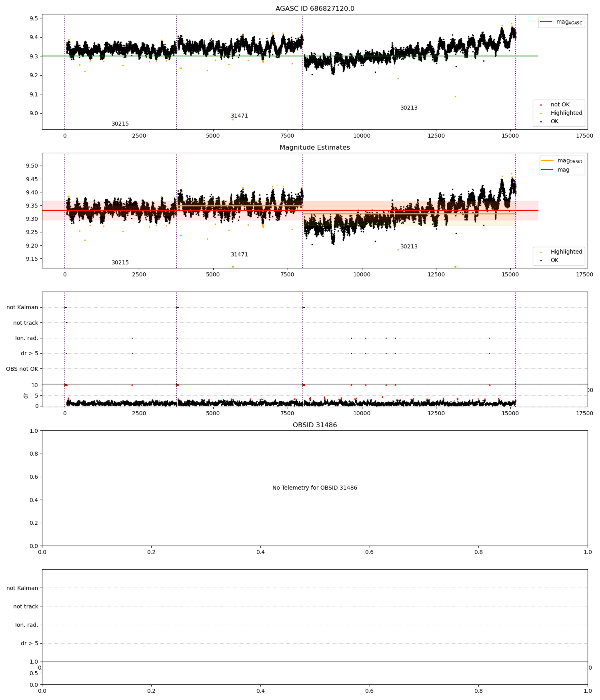Click the 'OBS not OK' row label
Viewport: 600px width, 700px height.
(x=22, y=369)
